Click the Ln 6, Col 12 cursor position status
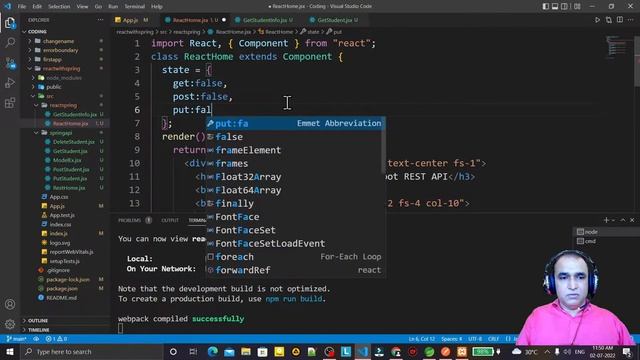The image size is (640, 360). [x=422, y=339]
